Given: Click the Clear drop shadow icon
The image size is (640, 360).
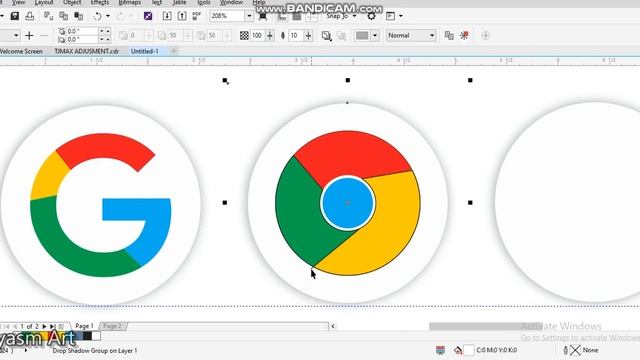Looking at the screenshot, I should pyautogui.click(x=464, y=36).
